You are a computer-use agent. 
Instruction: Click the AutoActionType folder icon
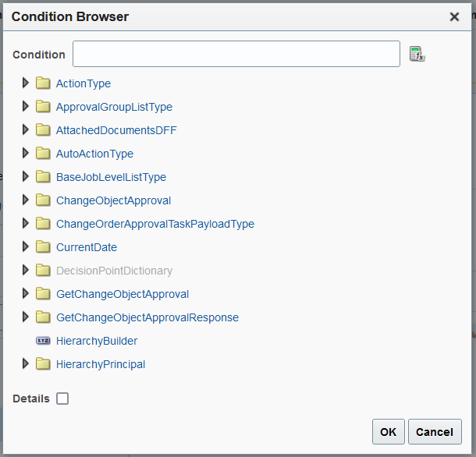click(x=43, y=153)
